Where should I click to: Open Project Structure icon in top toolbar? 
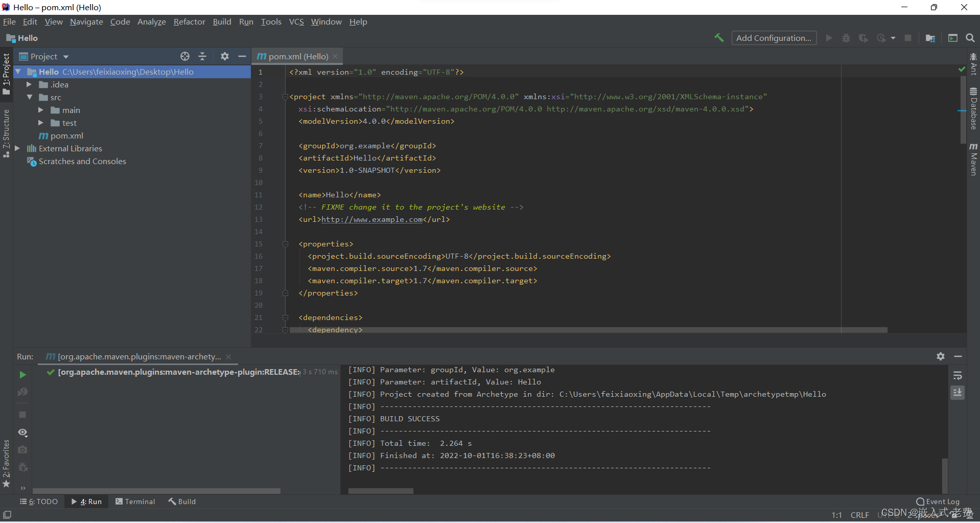930,38
